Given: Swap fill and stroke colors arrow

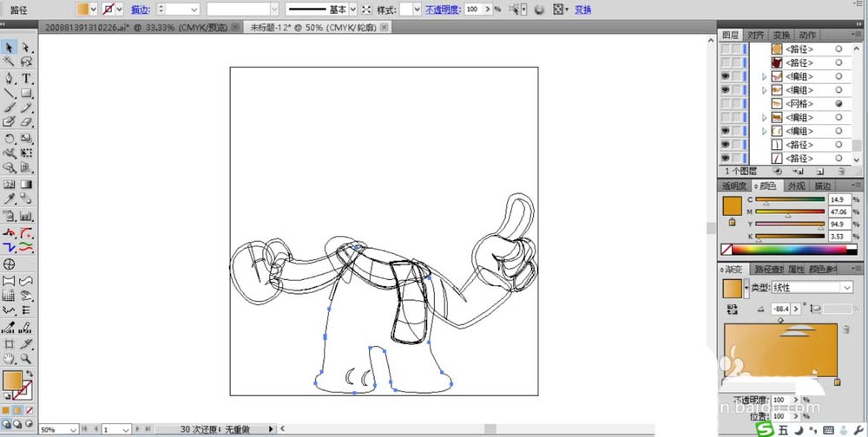Looking at the screenshot, I should coord(30,374).
